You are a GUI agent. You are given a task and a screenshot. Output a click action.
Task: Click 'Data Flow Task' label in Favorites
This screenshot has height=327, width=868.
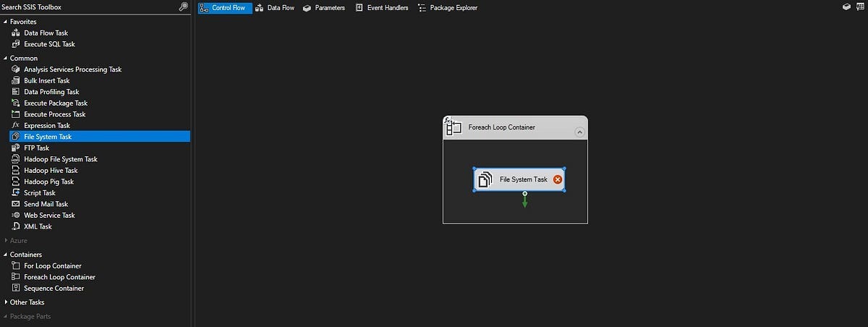pyautogui.click(x=46, y=33)
